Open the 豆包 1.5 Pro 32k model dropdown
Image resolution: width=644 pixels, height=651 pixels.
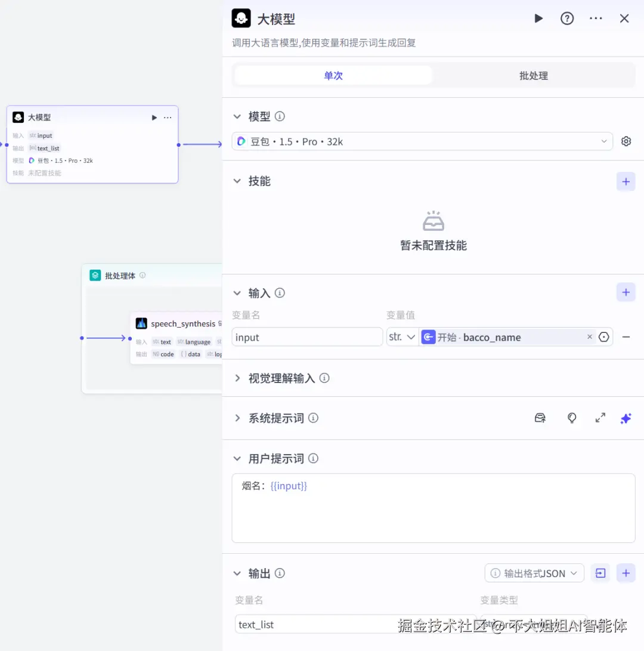[423, 141]
